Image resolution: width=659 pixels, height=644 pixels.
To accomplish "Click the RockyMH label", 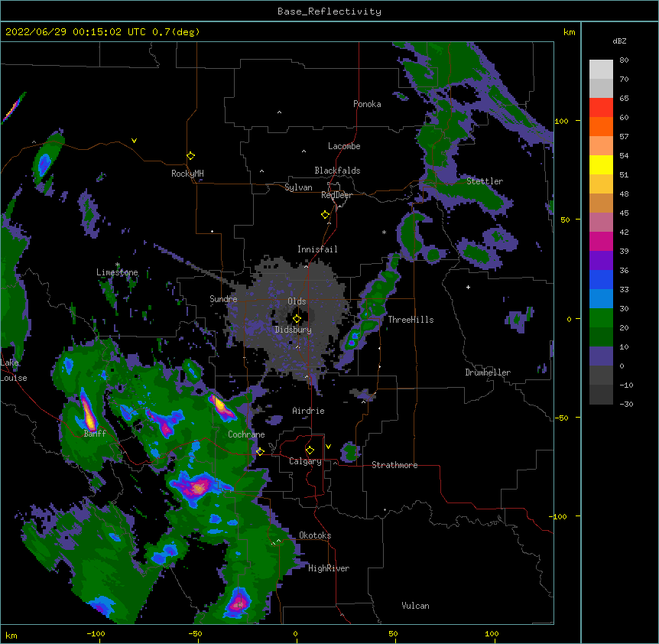I will [187, 174].
